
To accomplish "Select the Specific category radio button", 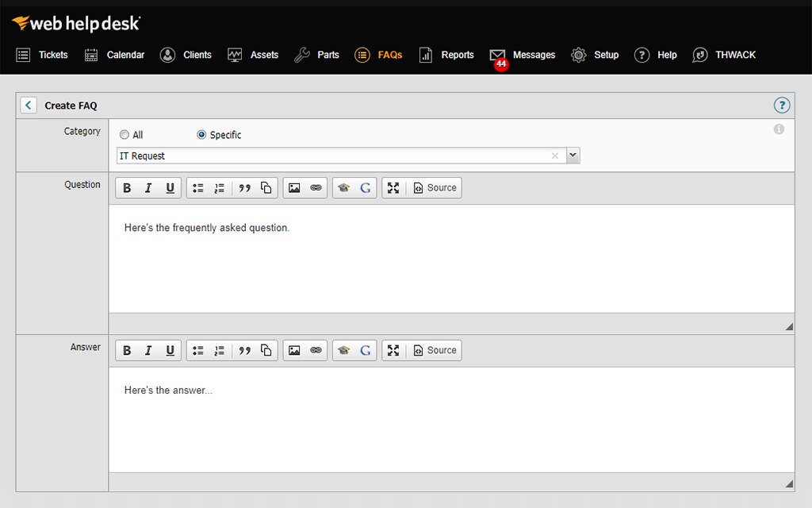I will pyautogui.click(x=201, y=134).
